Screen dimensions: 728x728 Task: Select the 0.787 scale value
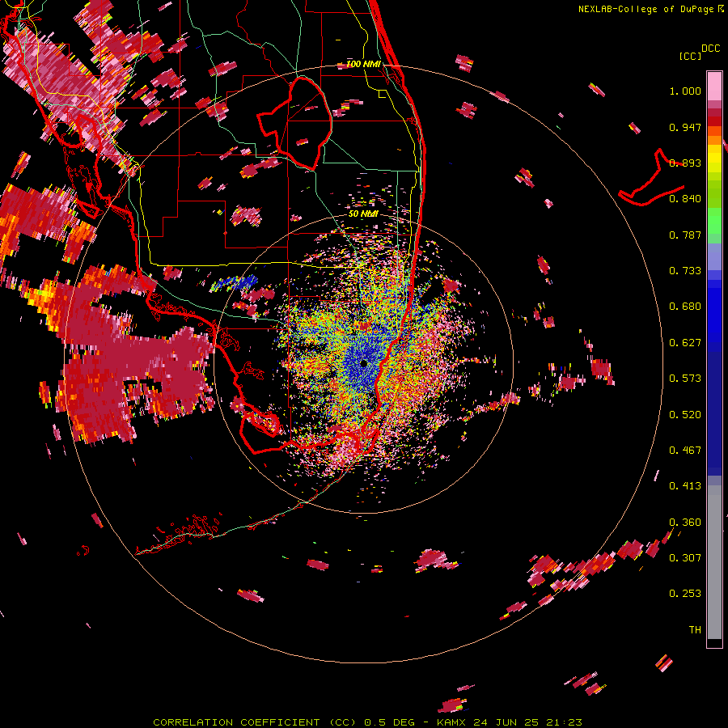click(x=685, y=235)
